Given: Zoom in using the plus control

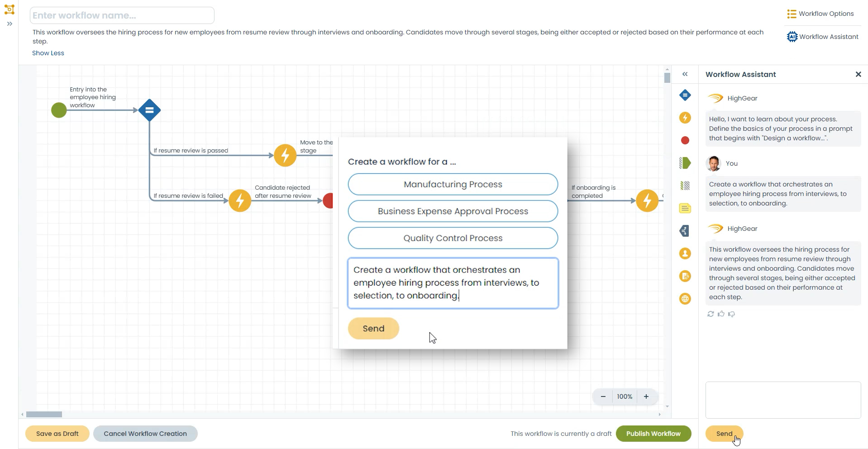Looking at the screenshot, I should click(x=646, y=396).
